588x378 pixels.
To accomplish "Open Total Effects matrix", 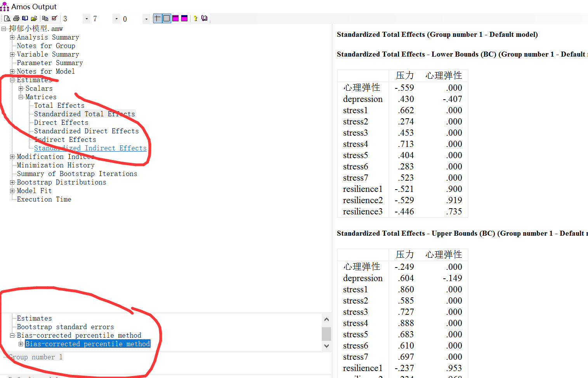I will (x=59, y=105).
